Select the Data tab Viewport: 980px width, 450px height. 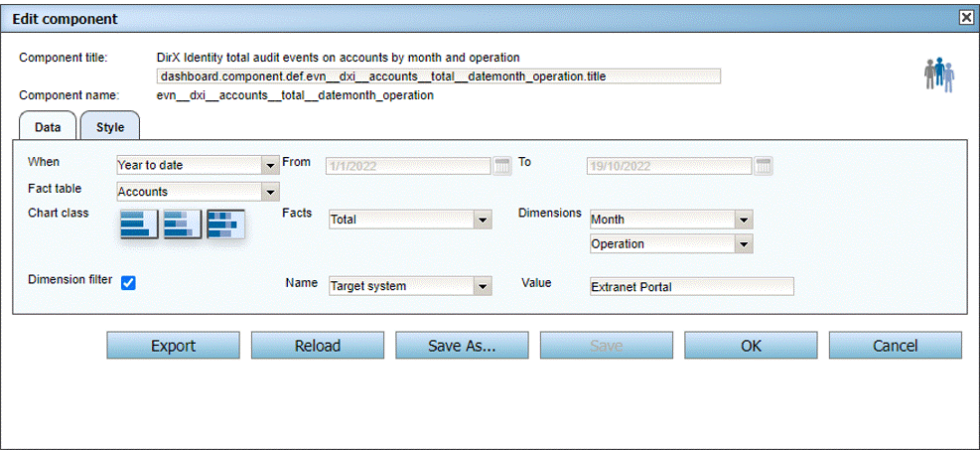tap(48, 127)
